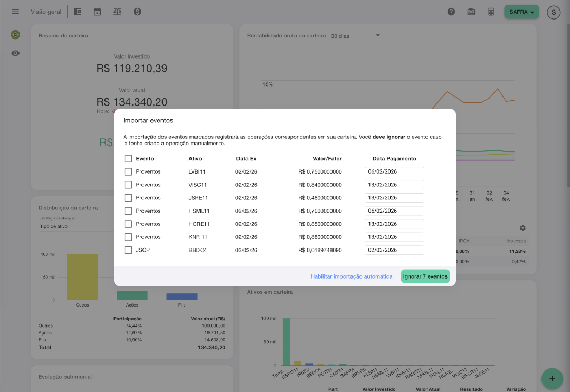Edit the VISC11 payment date field
This screenshot has width=570, height=392.
coord(394,185)
